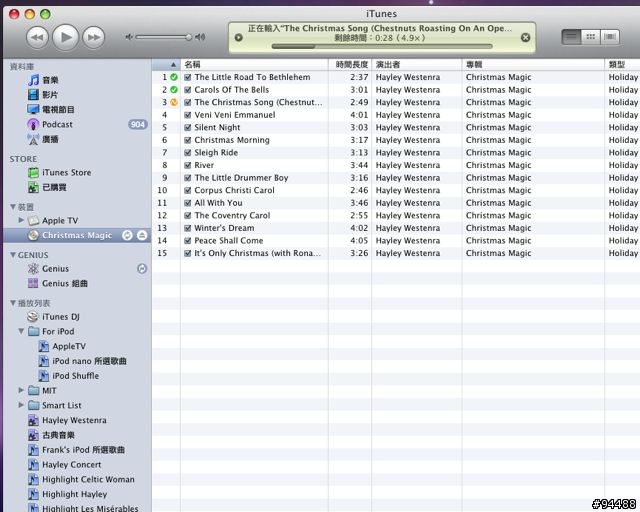Open the iPod Shuffle playlist

pyautogui.click(x=75, y=376)
